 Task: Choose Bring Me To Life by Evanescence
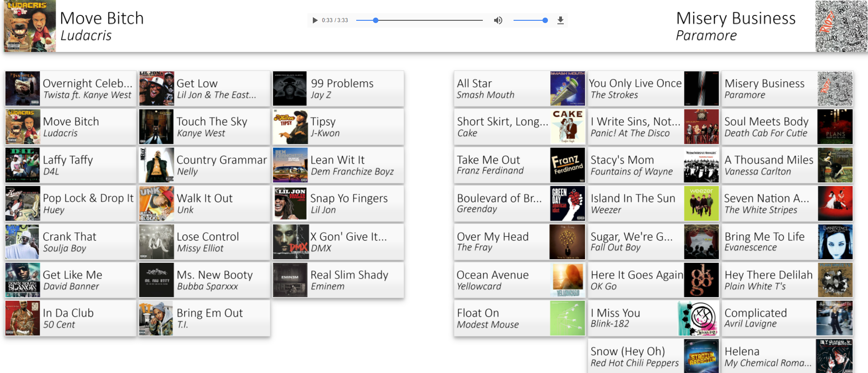(x=787, y=242)
